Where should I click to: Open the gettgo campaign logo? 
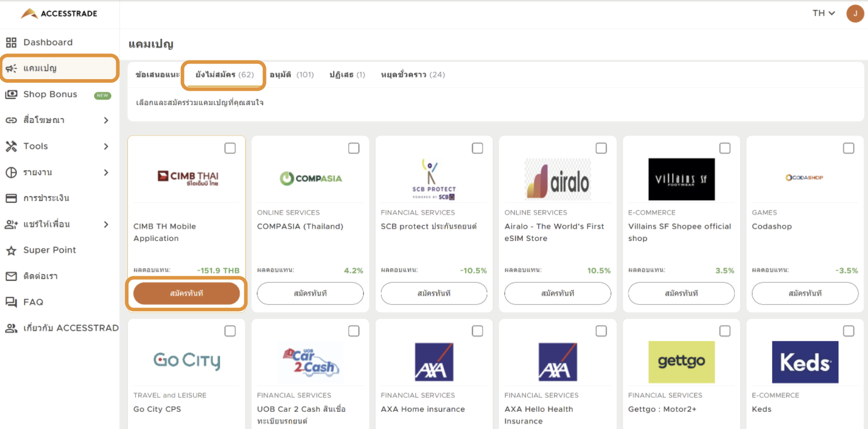(682, 362)
